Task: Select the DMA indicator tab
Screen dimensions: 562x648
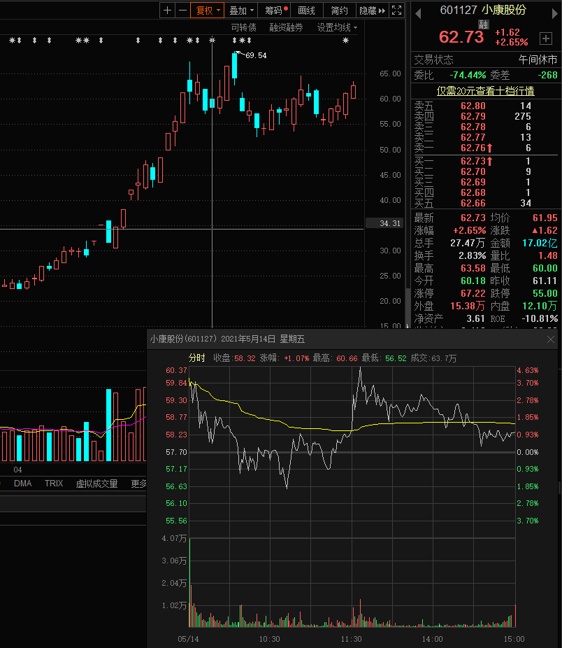Action: [x=23, y=483]
